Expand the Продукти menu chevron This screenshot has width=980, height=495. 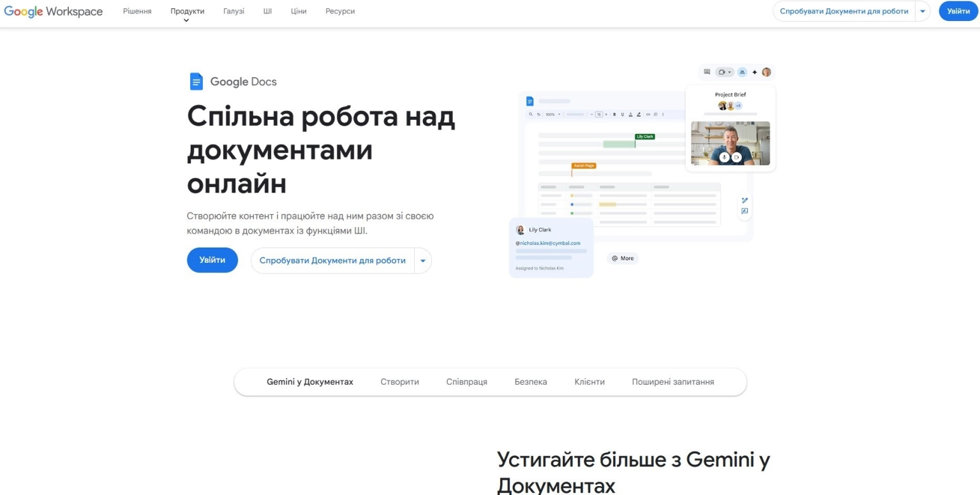tap(186, 20)
